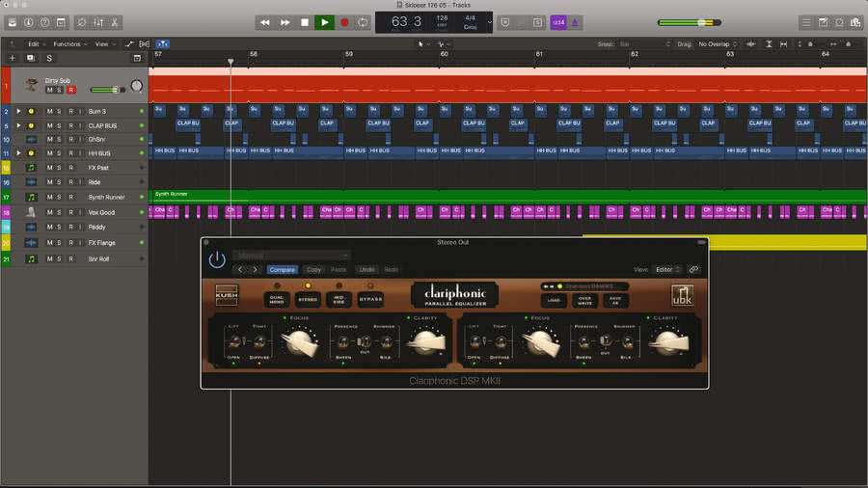Open the Editors scissors icon
This screenshot has width=868, height=488.
click(x=115, y=23)
